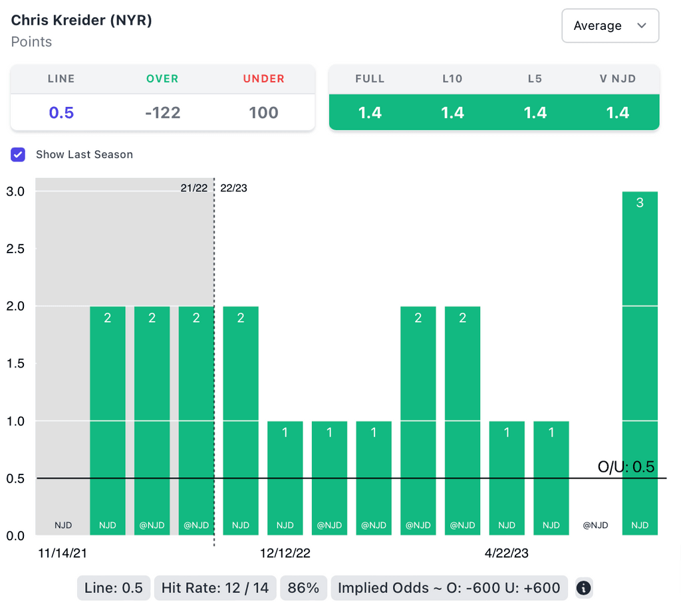681x616 pixels.
Task: Click the 0.5 line value
Action: tap(61, 112)
